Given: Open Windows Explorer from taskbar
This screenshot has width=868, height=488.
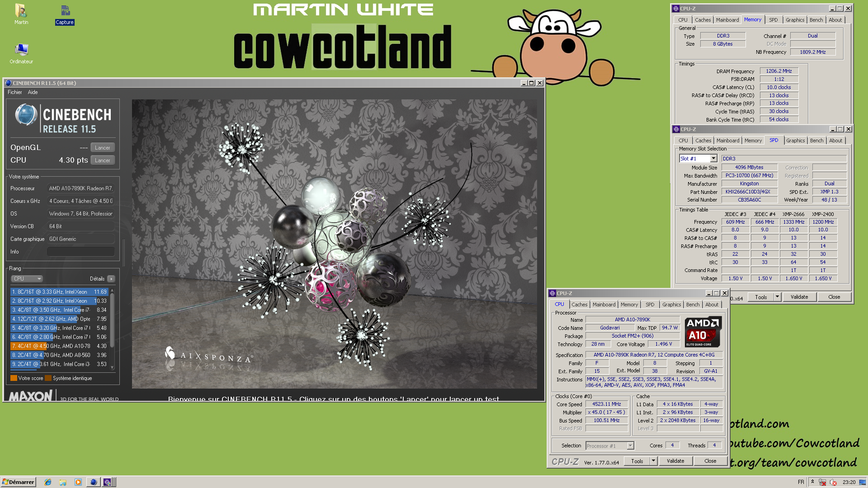Looking at the screenshot, I should point(63,482).
